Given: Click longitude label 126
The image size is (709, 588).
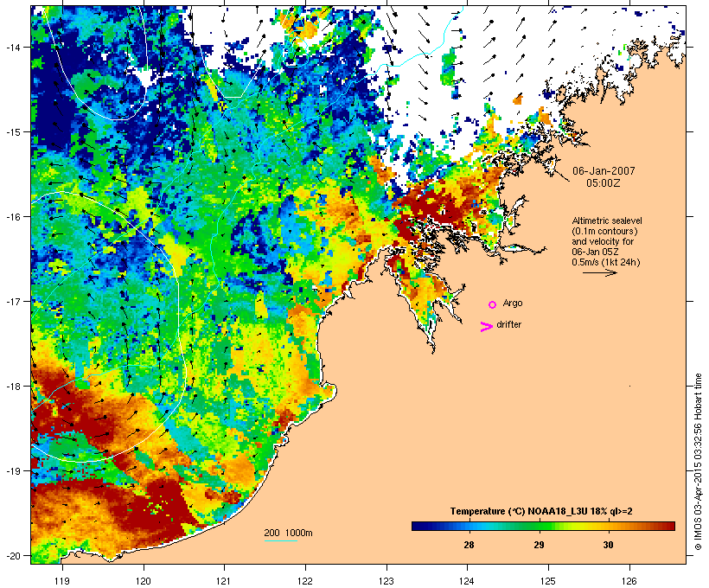Looking at the screenshot, I should click(629, 581).
